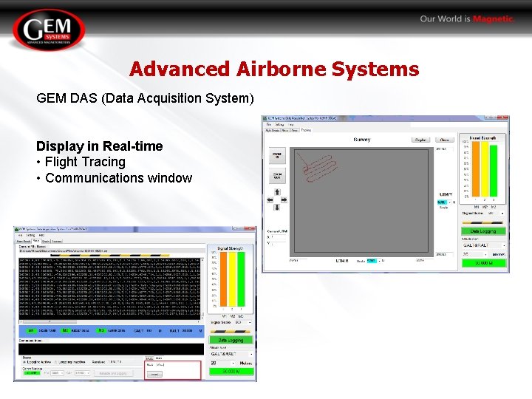Select the Tracking tab in Survey window
The width and height of the screenshot is (532, 399).
point(306,130)
